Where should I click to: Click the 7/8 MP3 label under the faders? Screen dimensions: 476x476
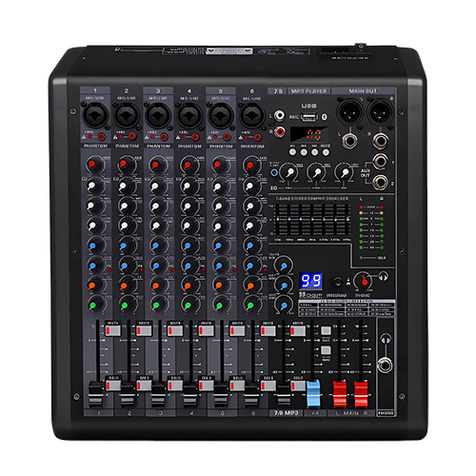[x=287, y=413]
